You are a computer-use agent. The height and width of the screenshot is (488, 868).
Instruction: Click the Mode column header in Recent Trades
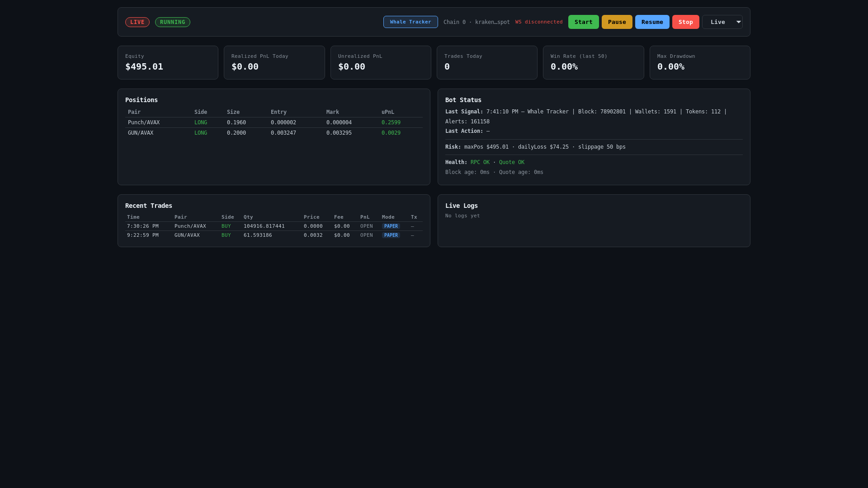click(x=388, y=217)
